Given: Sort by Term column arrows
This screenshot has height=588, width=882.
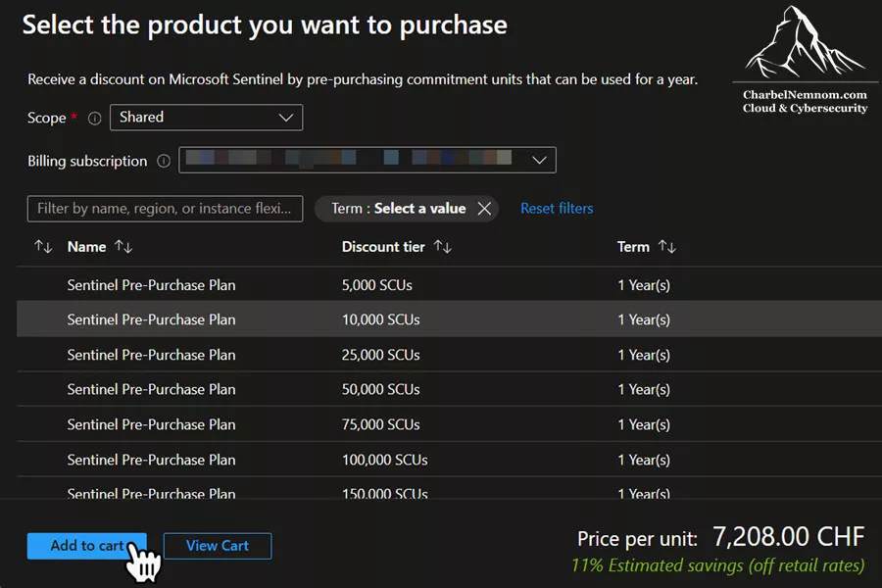Looking at the screenshot, I should pos(667,246).
